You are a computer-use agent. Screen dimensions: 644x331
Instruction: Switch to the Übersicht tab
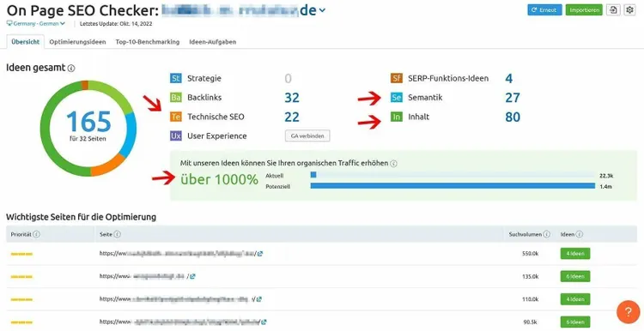click(26, 42)
